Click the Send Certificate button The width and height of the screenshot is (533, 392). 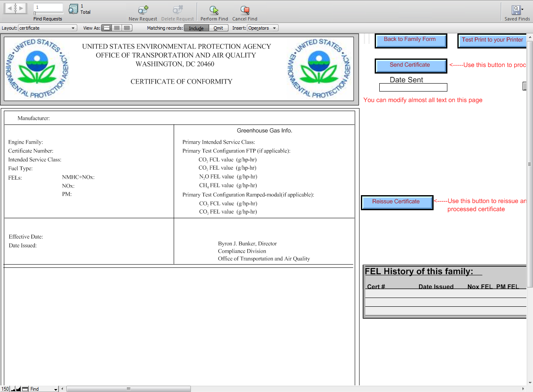410,65
